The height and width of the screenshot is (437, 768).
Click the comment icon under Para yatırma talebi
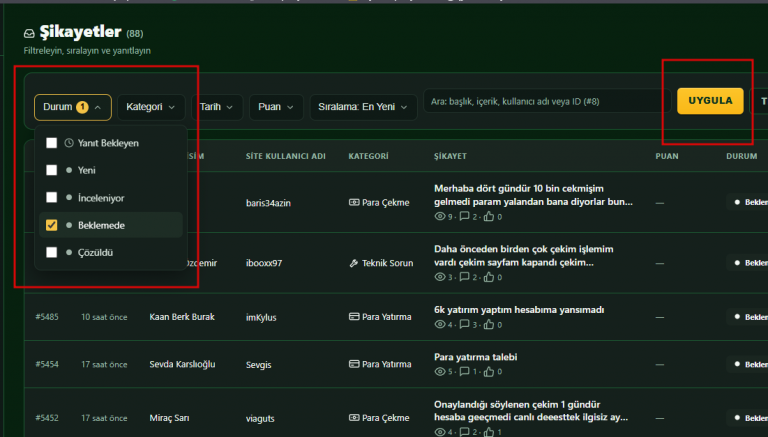coord(464,371)
